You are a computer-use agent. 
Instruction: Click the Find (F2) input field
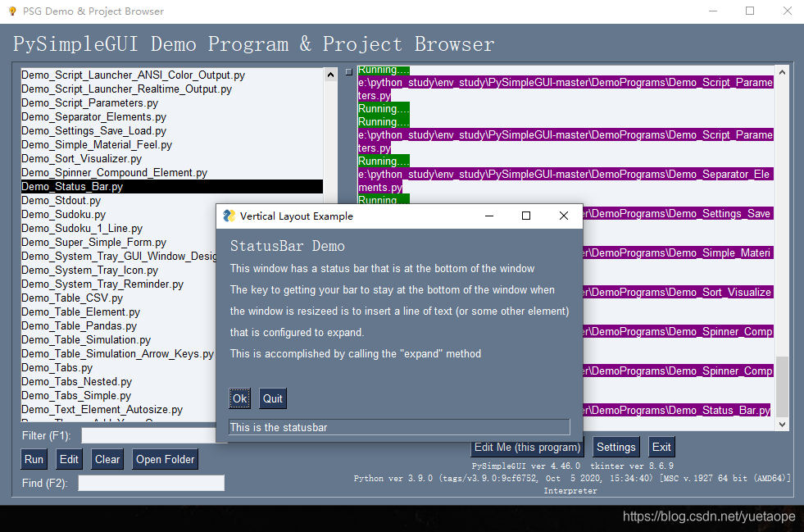152,483
